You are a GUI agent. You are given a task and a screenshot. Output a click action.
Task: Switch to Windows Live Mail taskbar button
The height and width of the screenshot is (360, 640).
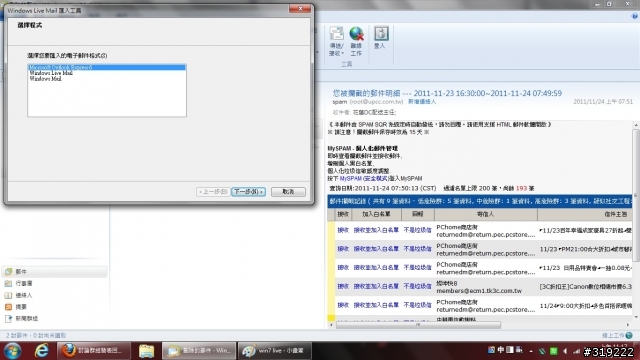click(199, 351)
